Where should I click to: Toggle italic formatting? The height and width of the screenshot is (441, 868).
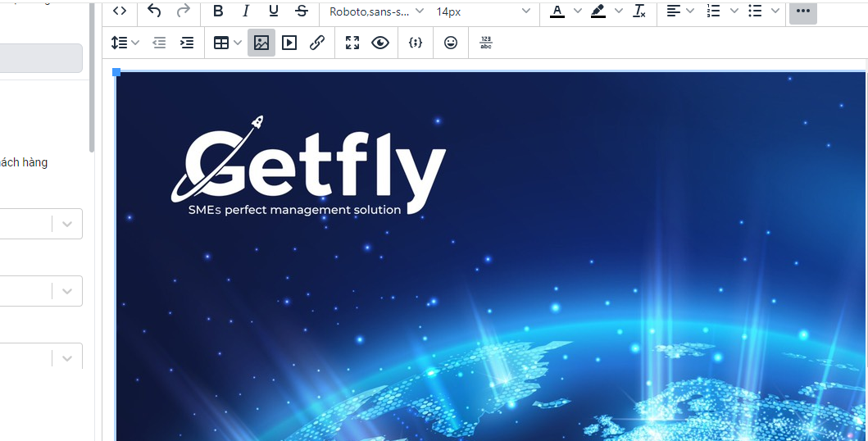click(x=246, y=11)
